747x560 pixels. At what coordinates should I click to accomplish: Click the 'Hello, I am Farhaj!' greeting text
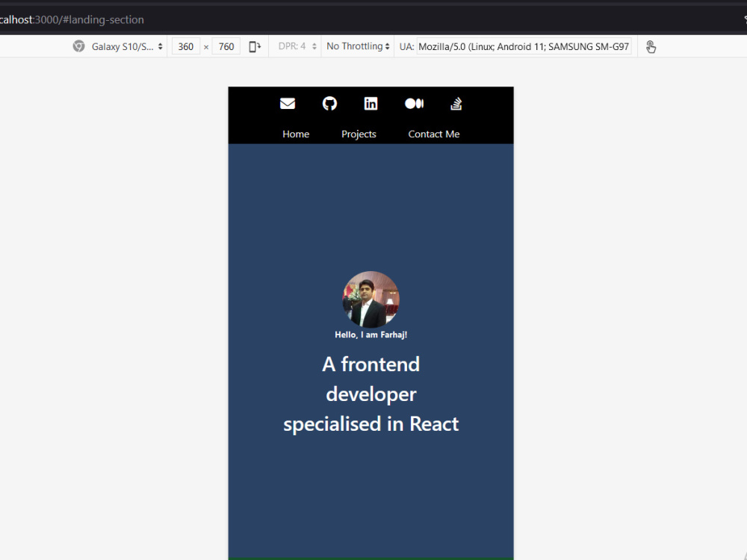click(371, 335)
